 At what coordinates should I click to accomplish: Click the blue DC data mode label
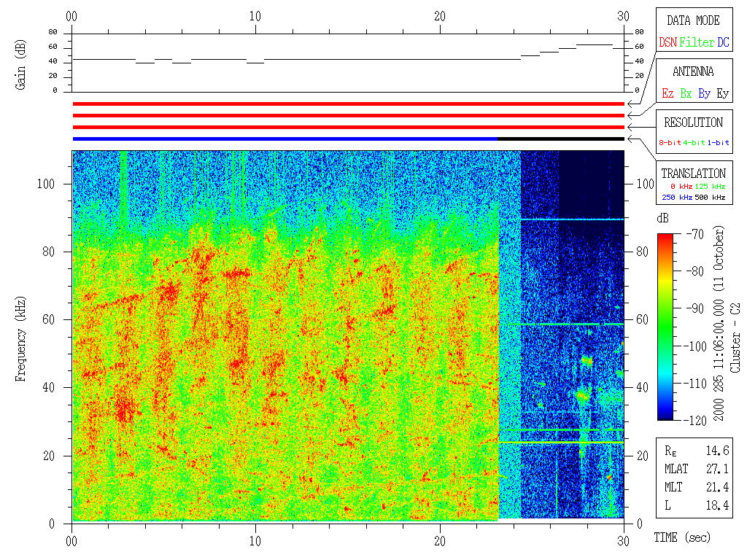(x=723, y=43)
